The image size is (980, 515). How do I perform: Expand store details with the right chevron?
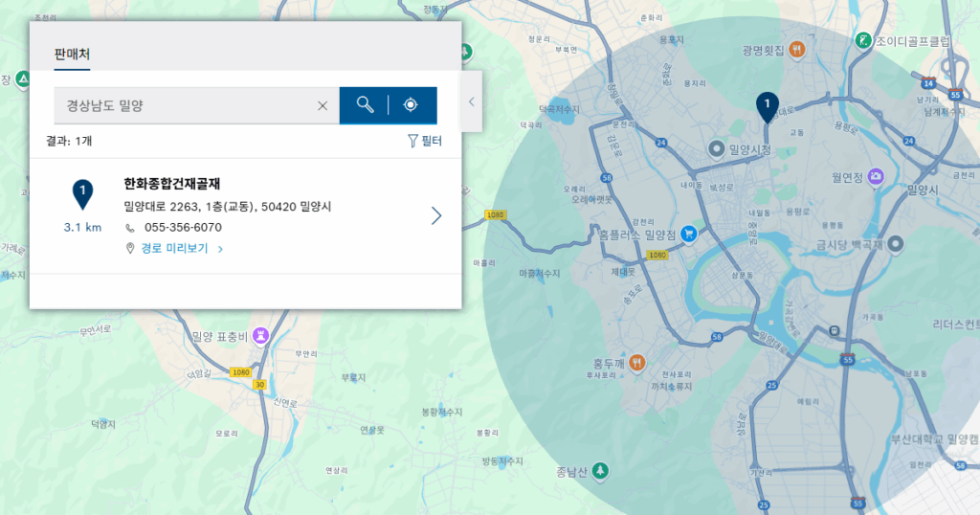[436, 215]
